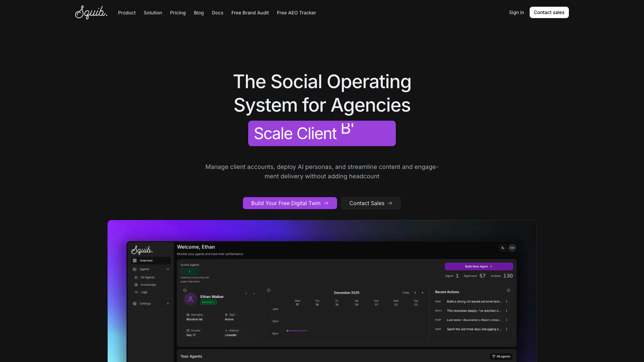Click the Squib logo in the navbar
Screen dimensions: 644x362
point(91,12)
